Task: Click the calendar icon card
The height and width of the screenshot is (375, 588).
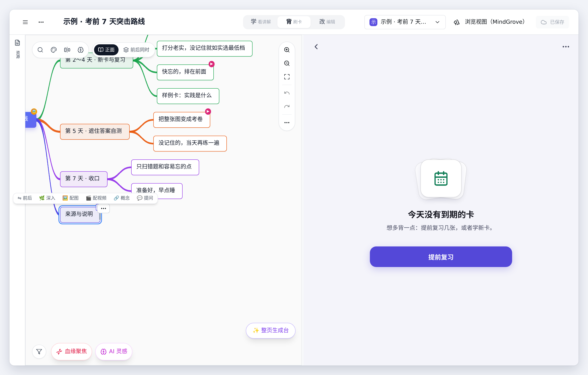Action: point(441,178)
